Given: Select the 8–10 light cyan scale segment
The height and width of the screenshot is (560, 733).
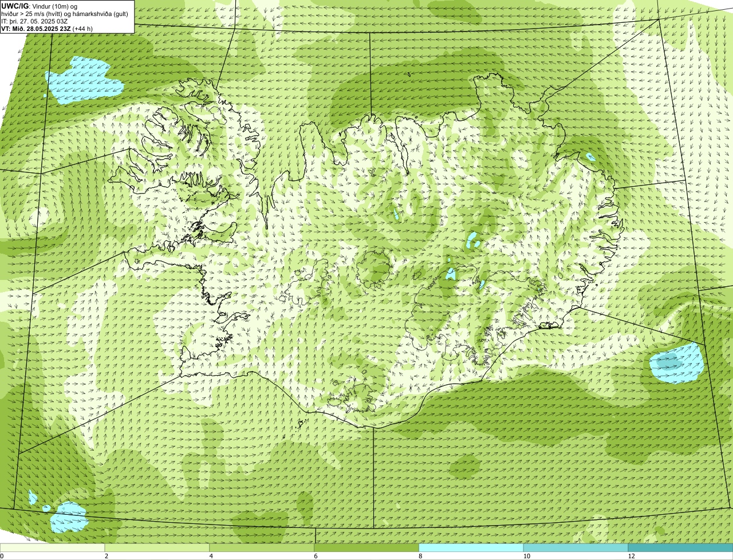Looking at the screenshot, I should coord(471,548).
